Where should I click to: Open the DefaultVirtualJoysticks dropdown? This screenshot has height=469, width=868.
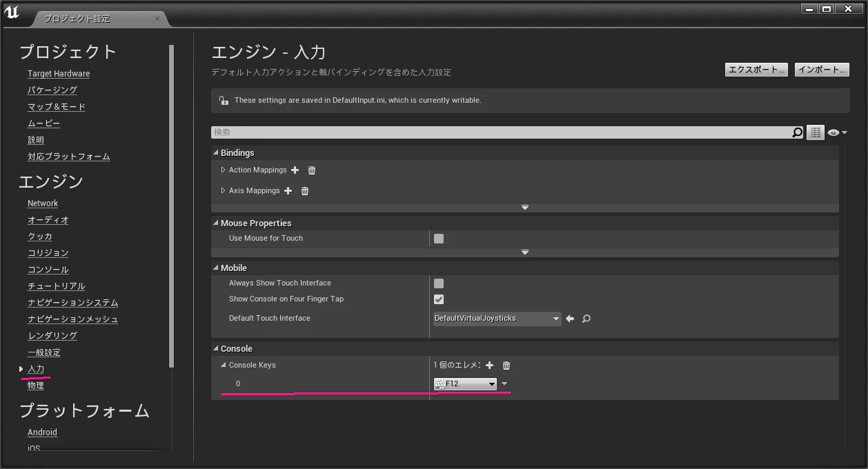coord(497,319)
